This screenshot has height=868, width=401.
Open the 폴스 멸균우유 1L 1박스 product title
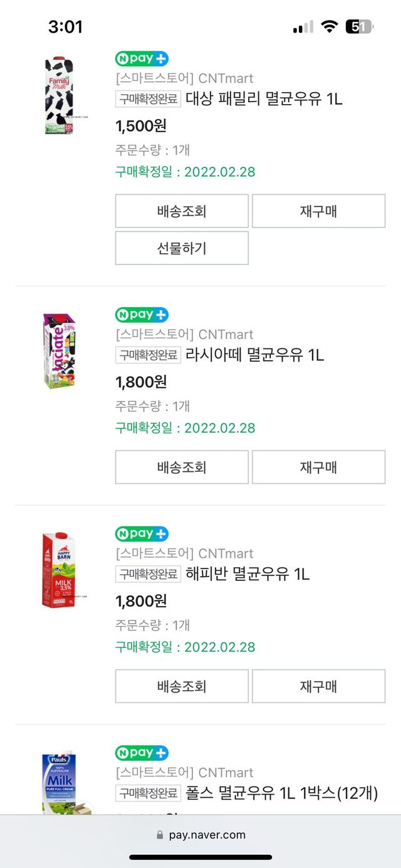tap(281, 793)
